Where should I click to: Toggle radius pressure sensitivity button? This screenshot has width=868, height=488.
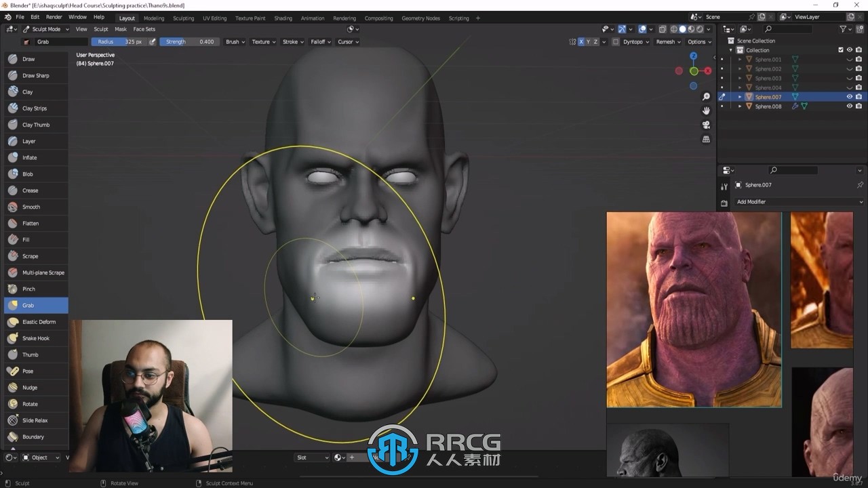click(x=153, y=42)
